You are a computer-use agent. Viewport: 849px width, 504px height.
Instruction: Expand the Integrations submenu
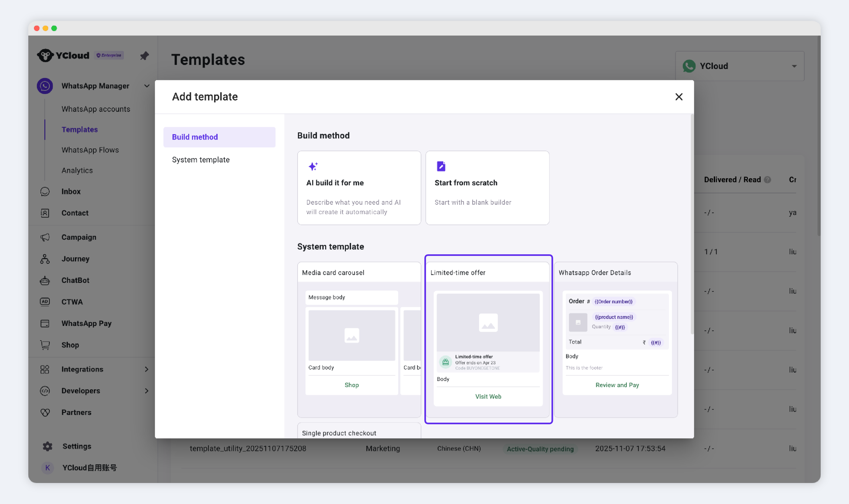click(147, 369)
